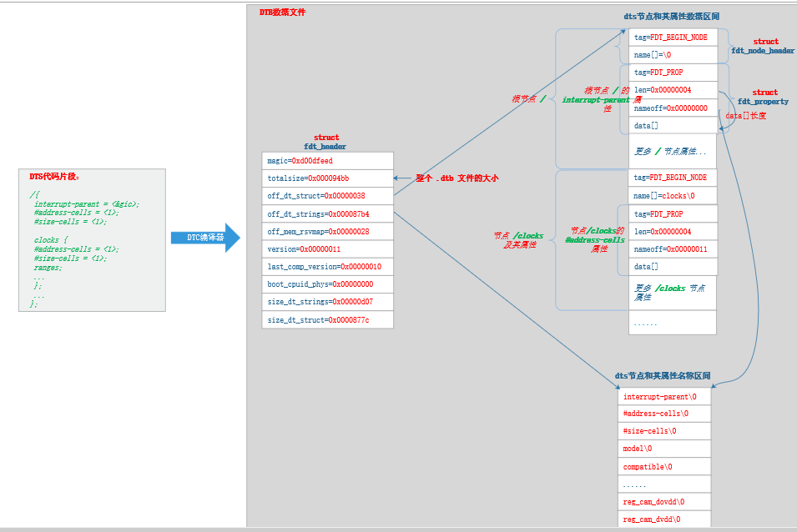Image resolution: width=797 pixels, height=532 pixels.
Task: Click the compatible\0 string cell
Action: tap(664, 466)
